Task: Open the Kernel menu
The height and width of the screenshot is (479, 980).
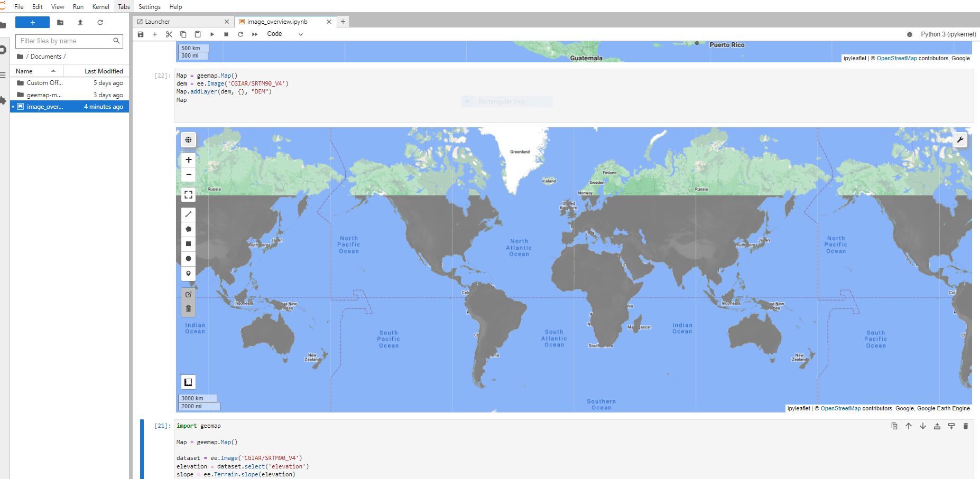Action: tap(100, 6)
